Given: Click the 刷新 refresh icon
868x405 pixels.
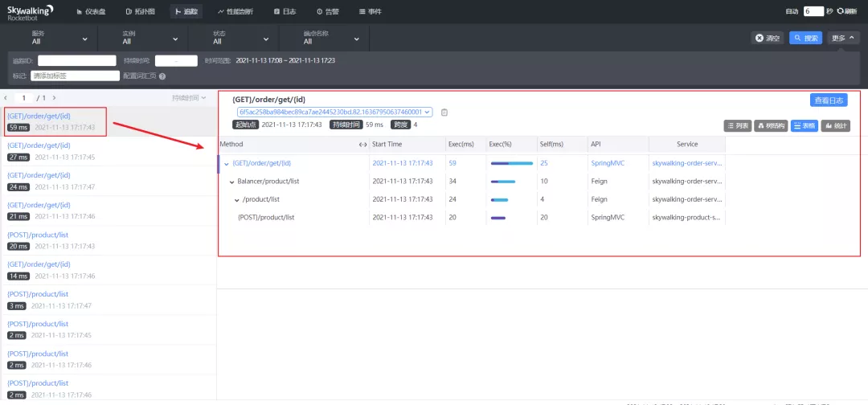Looking at the screenshot, I should pyautogui.click(x=841, y=11).
